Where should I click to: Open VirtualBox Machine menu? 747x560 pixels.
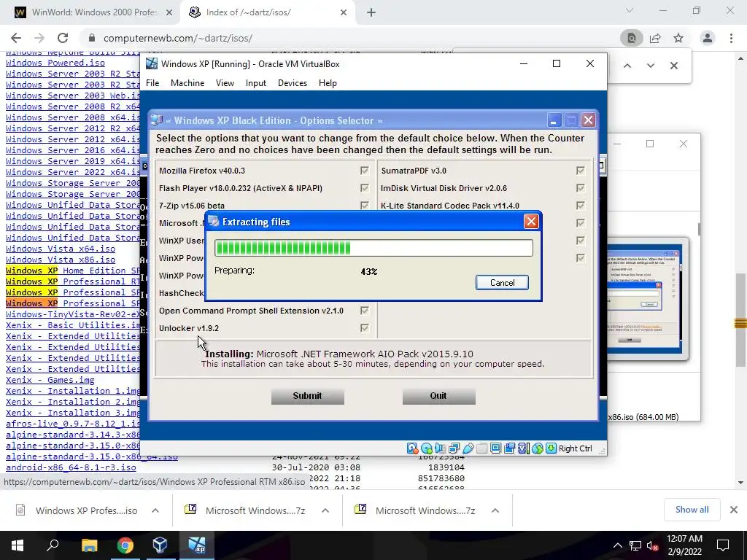click(x=187, y=83)
